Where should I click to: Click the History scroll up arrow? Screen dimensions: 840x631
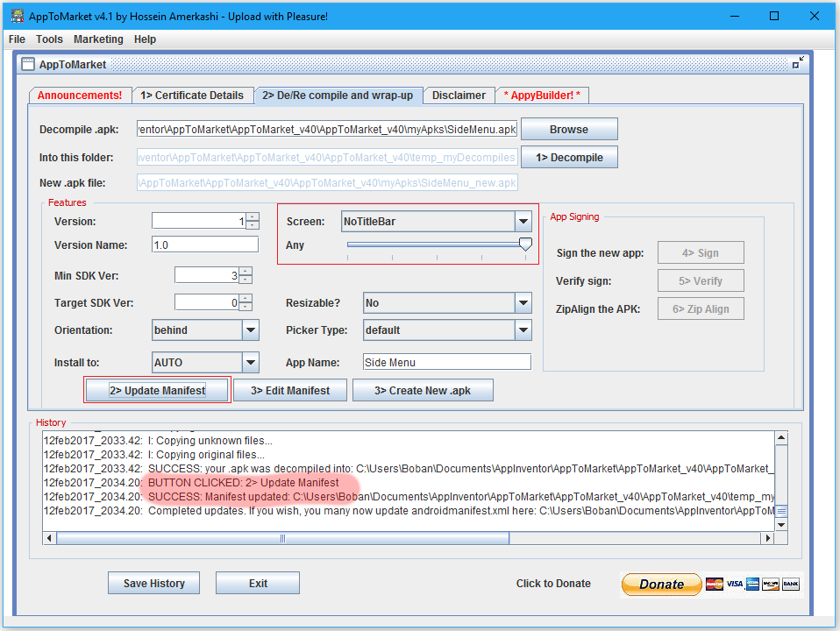pos(781,438)
